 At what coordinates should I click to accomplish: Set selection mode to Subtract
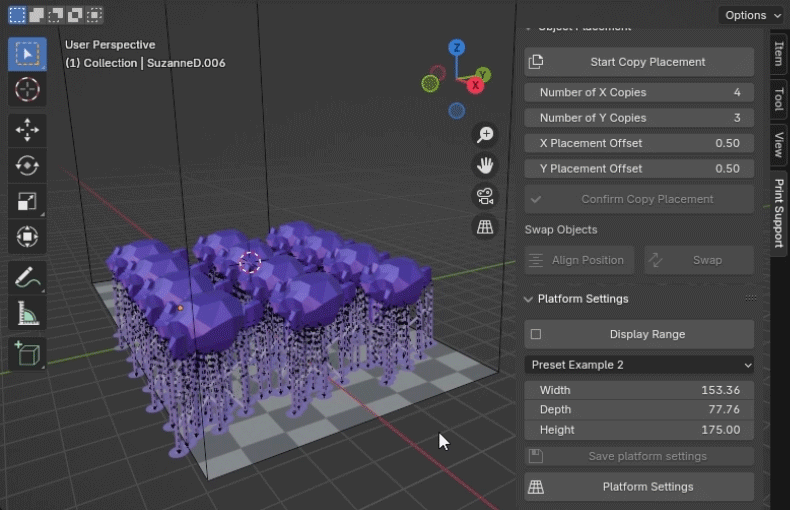55,15
